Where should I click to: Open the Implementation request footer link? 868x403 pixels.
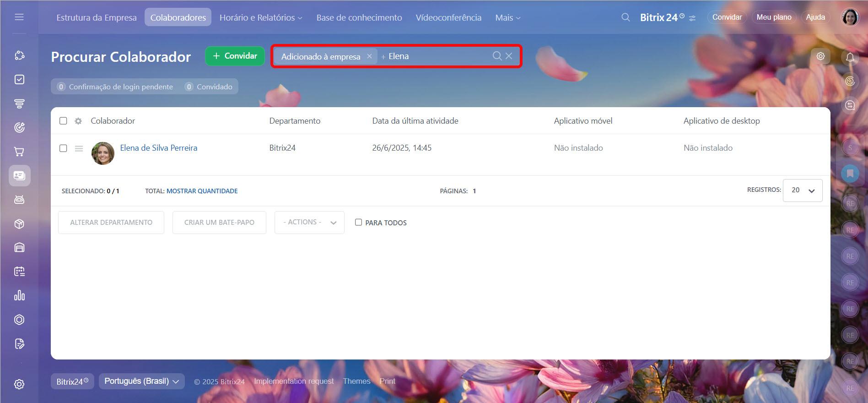click(294, 381)
